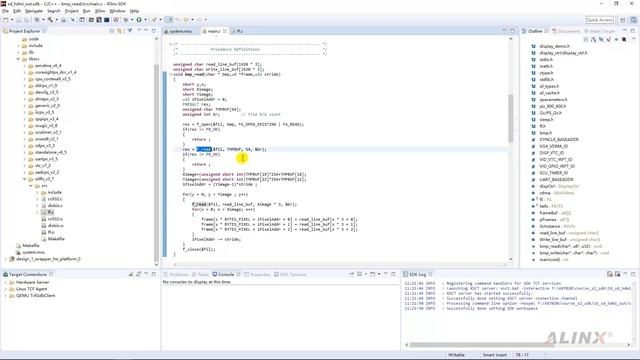Click Collapse All in Project Explorer
This screenshot has width=640, height=360.
click(112, 31)
